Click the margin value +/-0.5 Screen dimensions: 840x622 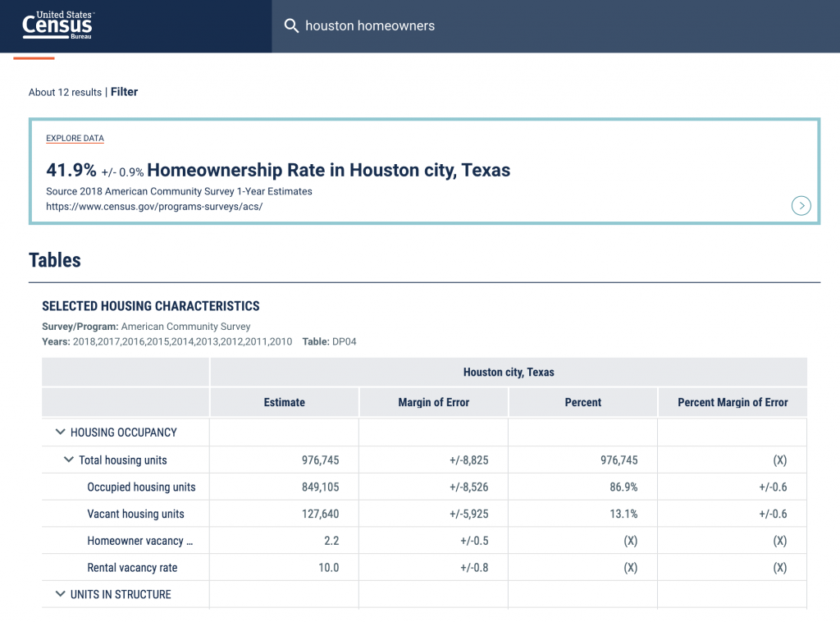[x=474, y=541]
